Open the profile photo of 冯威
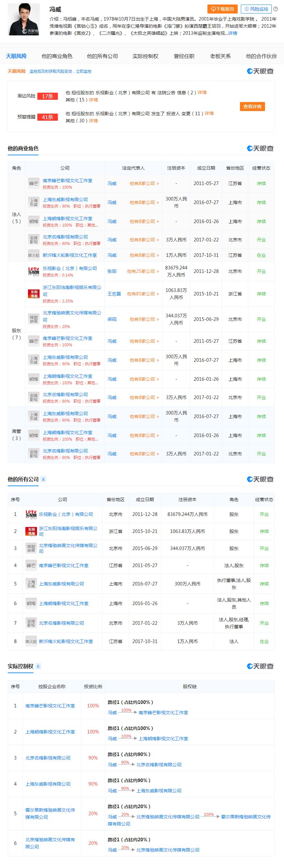Image resolution: width=284 pixels, height=868 pixels. [24, 19]
